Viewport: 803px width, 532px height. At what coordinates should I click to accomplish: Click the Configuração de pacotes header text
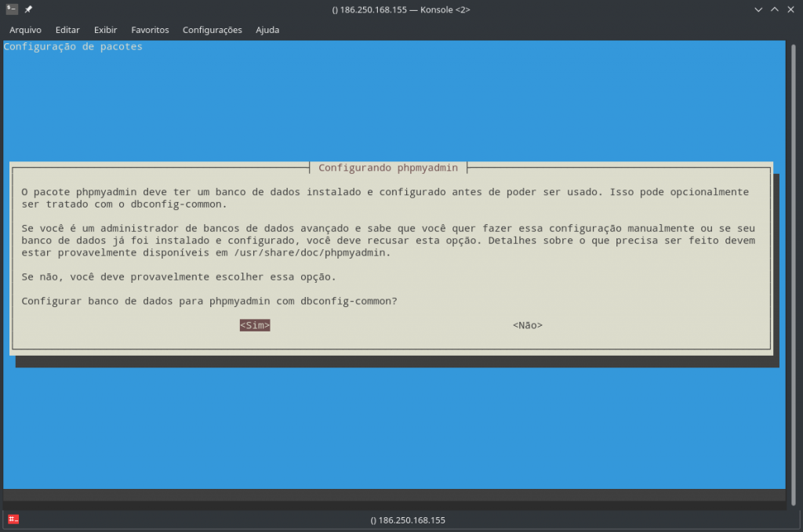click(x=72, y=46)
